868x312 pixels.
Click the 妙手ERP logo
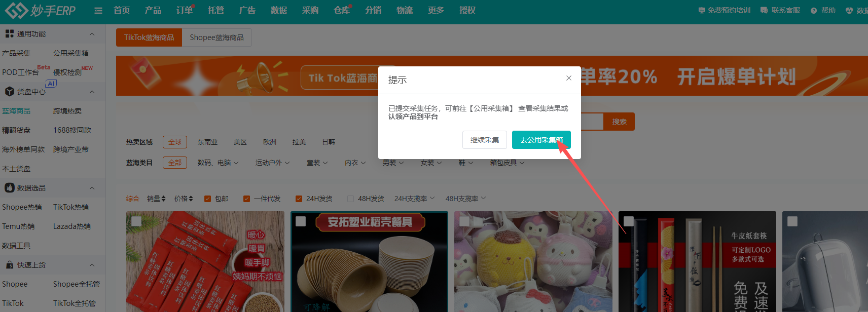[40, 10]
